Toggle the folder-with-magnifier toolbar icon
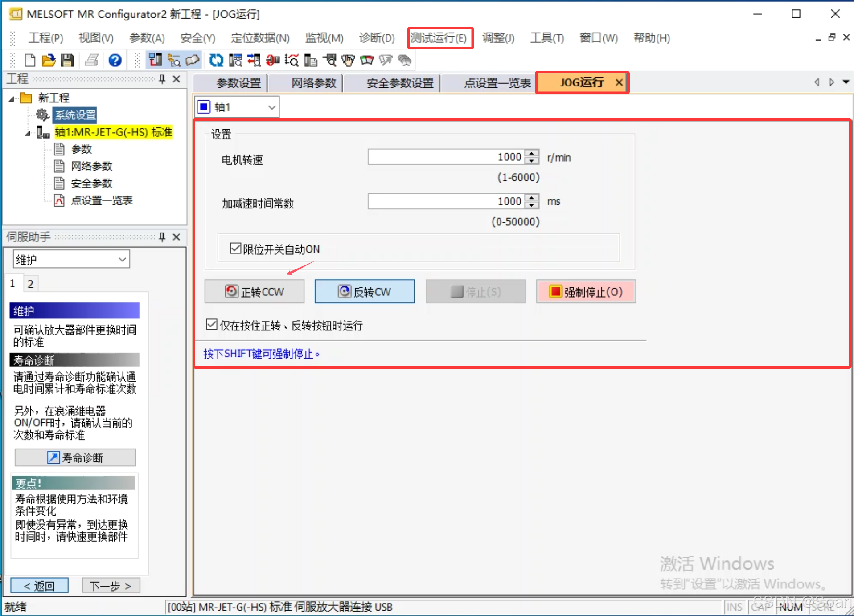This screenshot has width=854, height=616. tap(174, 60)
